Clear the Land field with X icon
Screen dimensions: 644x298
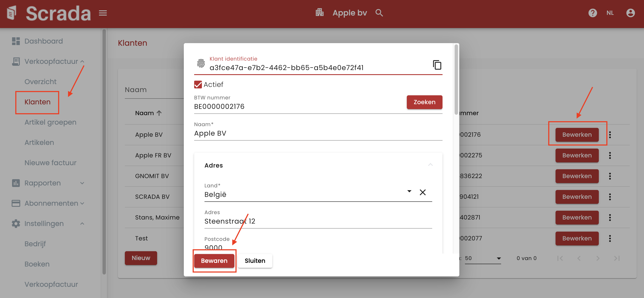tap(423, 192)
